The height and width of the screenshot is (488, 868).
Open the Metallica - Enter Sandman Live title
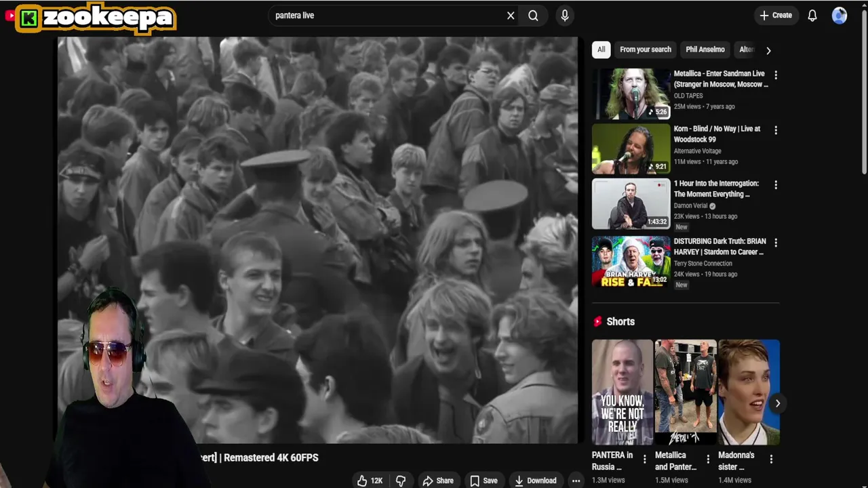721,79
